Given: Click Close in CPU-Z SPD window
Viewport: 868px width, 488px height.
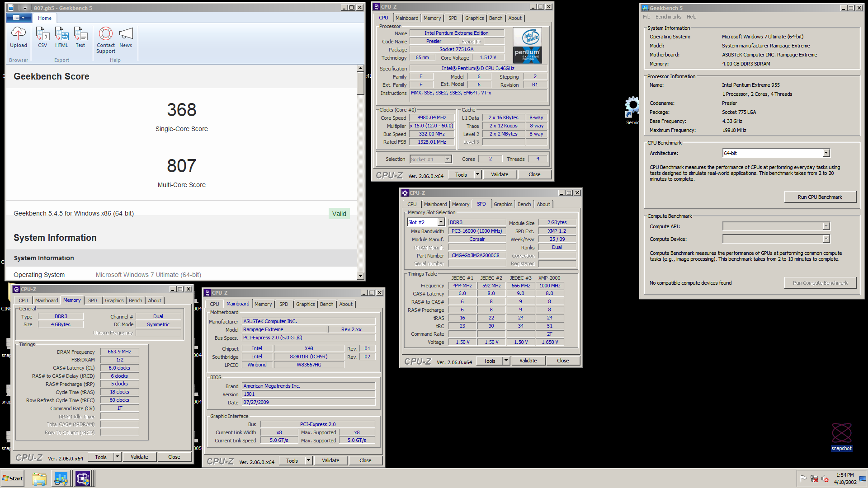Looking at the screenshot, I should coord(563,361).
